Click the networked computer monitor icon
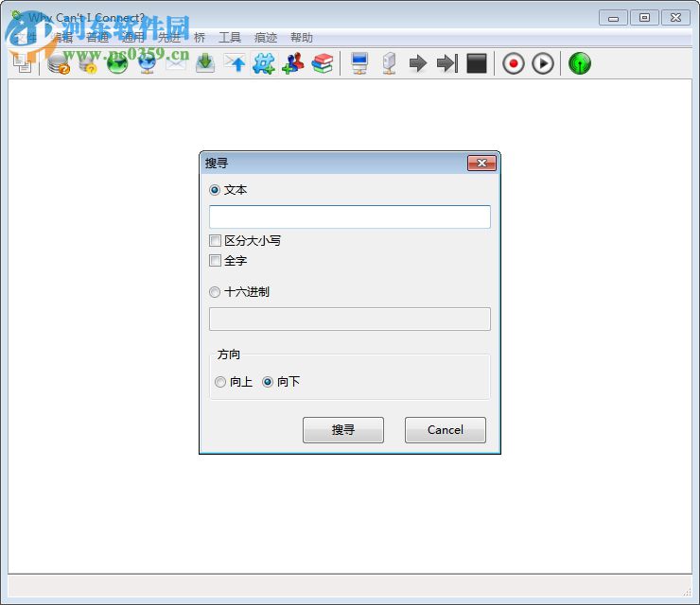The width and height of the screenshot is (700, 605). coord(359,63)
